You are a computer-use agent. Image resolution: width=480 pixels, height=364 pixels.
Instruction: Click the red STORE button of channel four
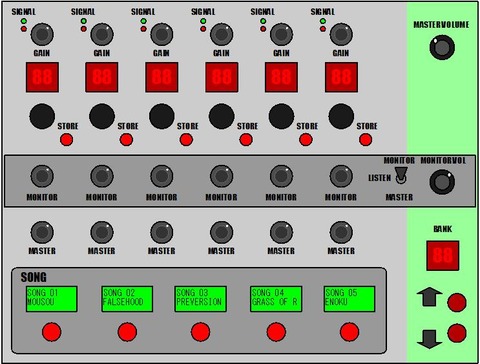[x=246, y=140]
